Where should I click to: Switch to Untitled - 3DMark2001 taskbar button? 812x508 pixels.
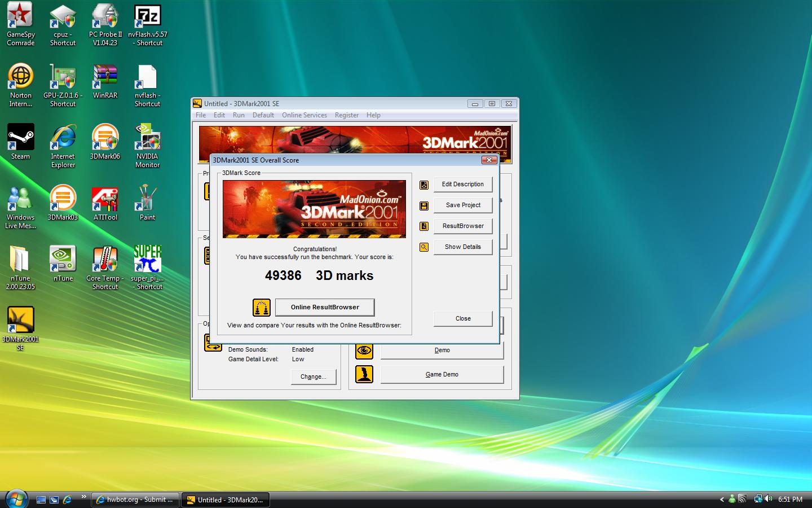pos(226,500)
